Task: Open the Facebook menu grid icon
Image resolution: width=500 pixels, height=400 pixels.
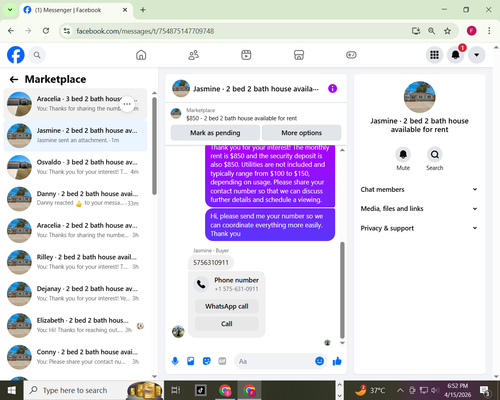Action: (434, 55)
